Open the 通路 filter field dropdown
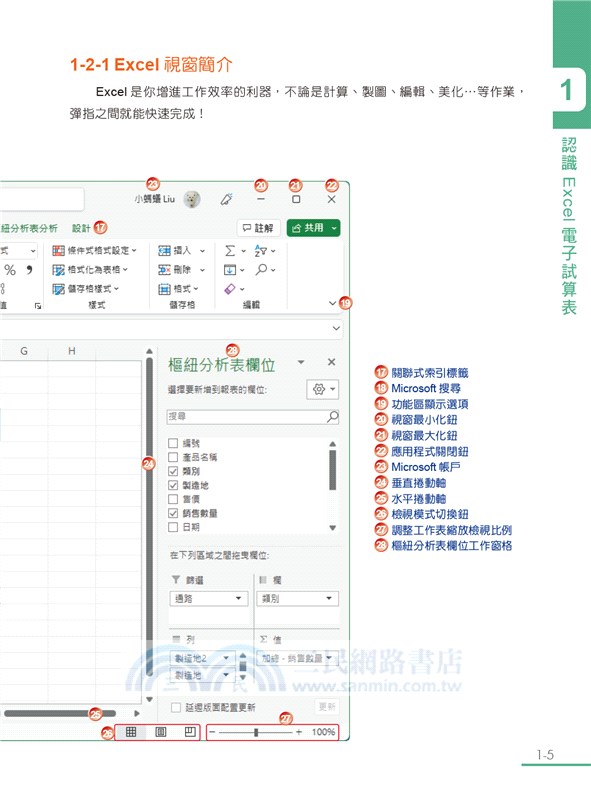591x800 pixels. click(x=238, y=598)
